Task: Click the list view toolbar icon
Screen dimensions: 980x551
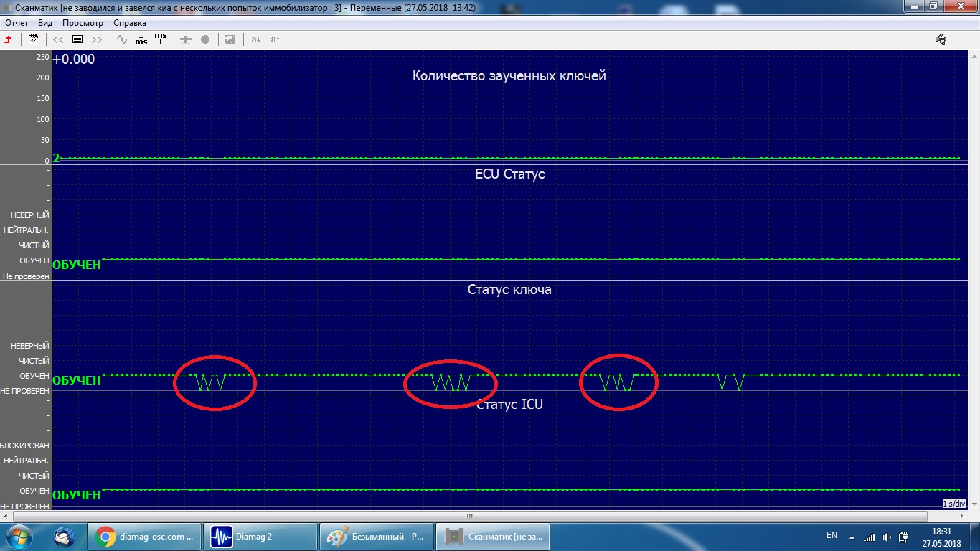Action: (77, 39)
